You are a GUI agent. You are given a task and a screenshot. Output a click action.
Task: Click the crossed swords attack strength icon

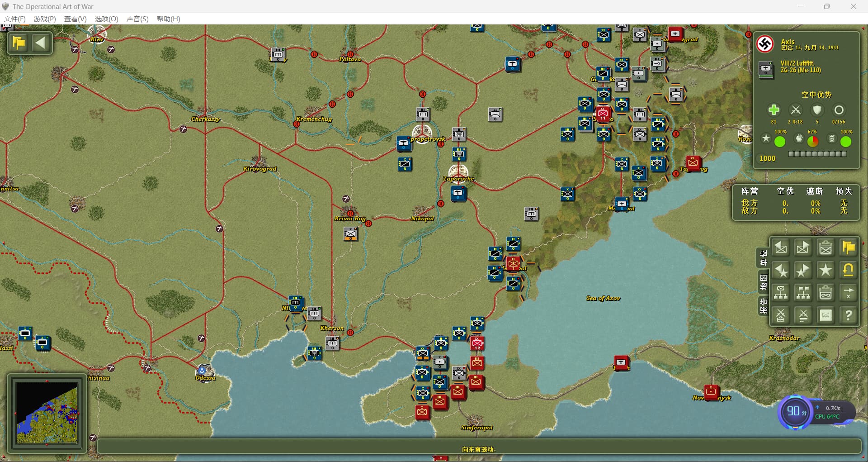click(795, 110)
